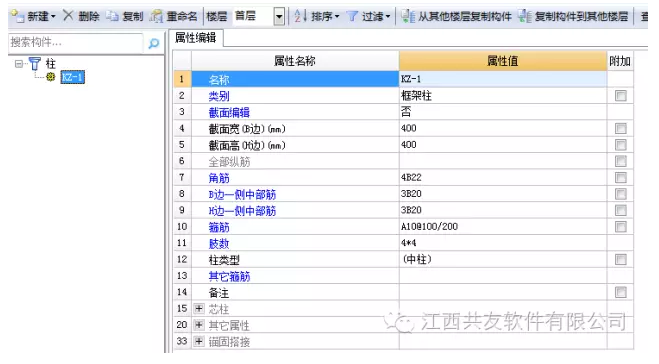Image resolution: width=659 pixels, height=364 pixels.
Task: Click the 名称 value cell KZ-1
Action: 503,79
